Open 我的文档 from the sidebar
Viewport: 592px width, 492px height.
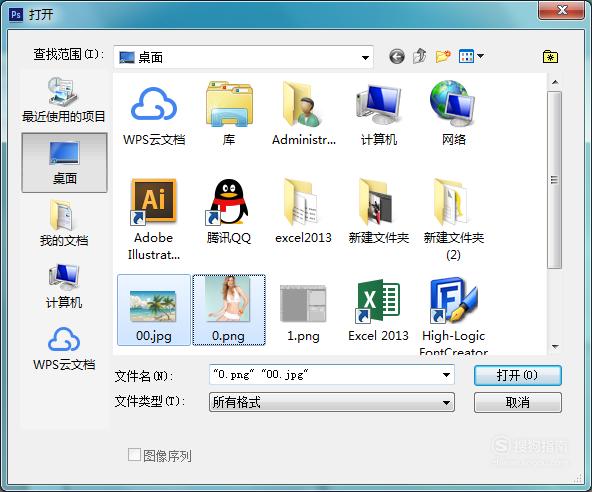(x=64, y=224)
